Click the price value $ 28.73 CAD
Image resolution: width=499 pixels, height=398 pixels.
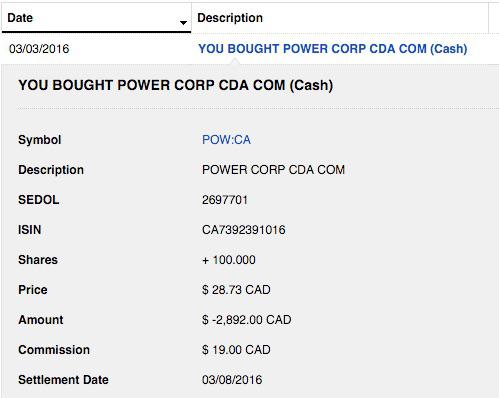[x=236, y=290]
